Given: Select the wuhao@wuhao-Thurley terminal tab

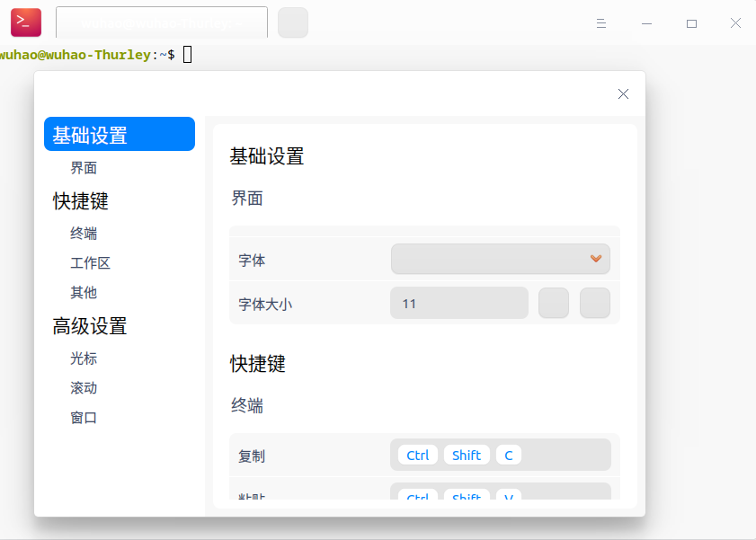Looking at the screenshot, I should [x=162, y=22].
